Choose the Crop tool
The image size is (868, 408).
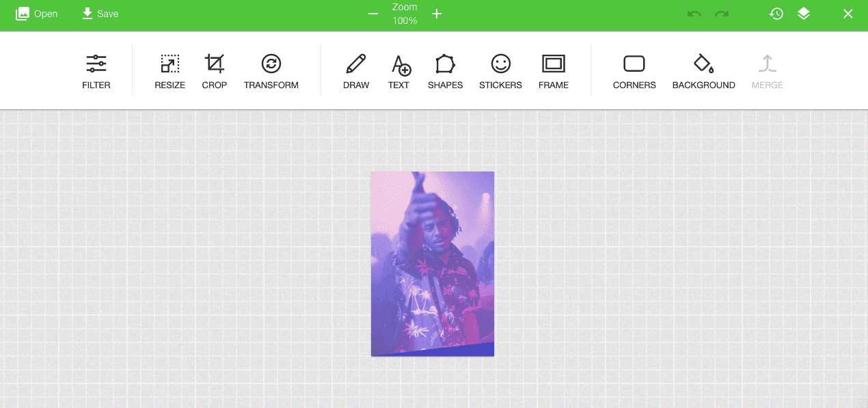pyautogui.click(x=215, y=71)
